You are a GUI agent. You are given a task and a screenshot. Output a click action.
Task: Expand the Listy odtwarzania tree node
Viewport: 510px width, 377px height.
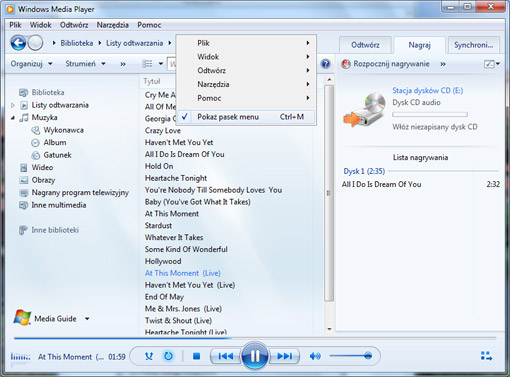pyautogui.click(x=13, y=105)
